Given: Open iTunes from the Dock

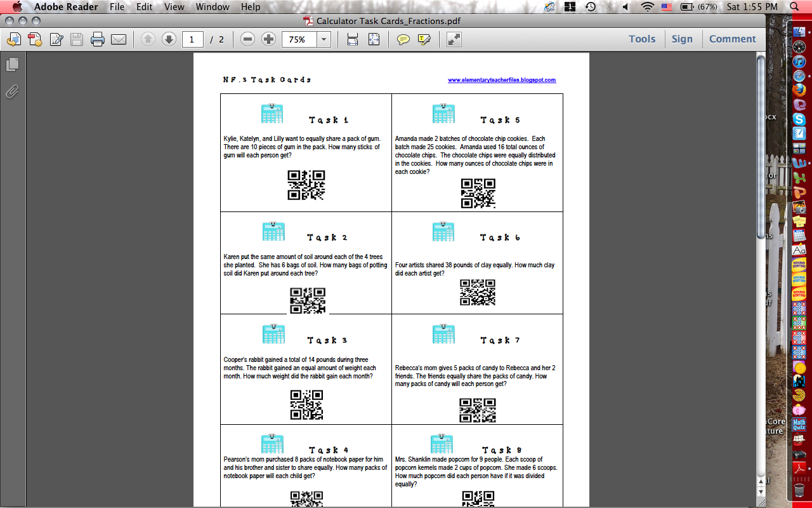Looking at the screenshot, I should [x=799, y=62].
